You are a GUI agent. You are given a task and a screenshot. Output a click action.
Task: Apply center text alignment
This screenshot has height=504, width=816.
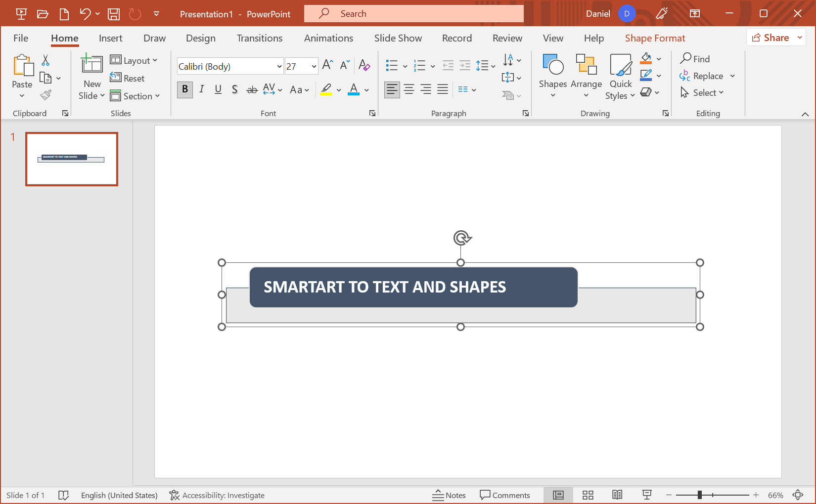tap(409, 89)
